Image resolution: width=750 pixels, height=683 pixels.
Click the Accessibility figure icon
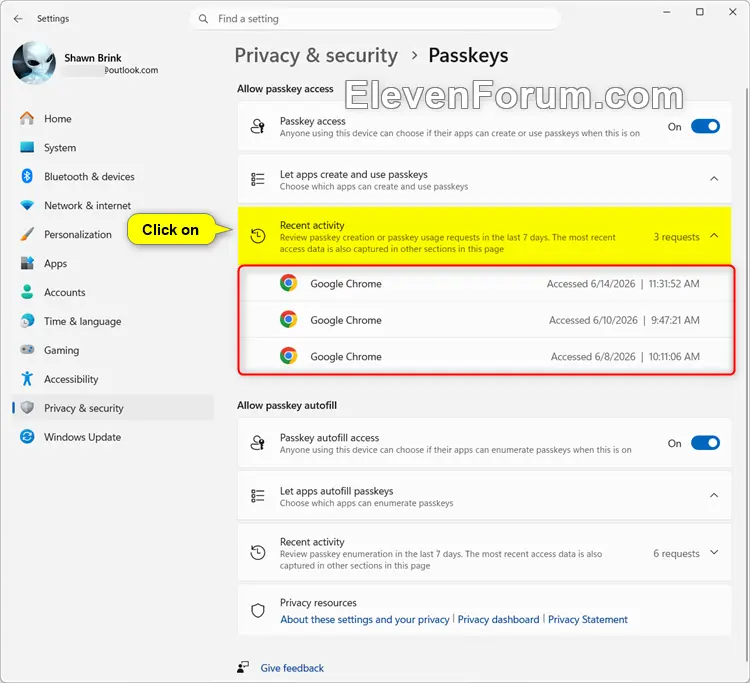pyautogui.click(x=27, y=379)
